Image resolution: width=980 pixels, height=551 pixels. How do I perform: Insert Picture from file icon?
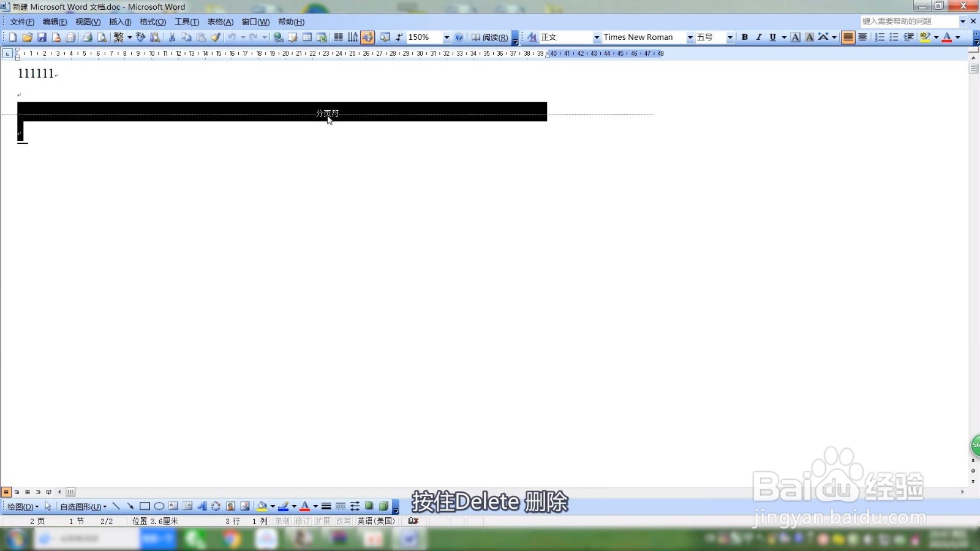[x=244, y=506]
